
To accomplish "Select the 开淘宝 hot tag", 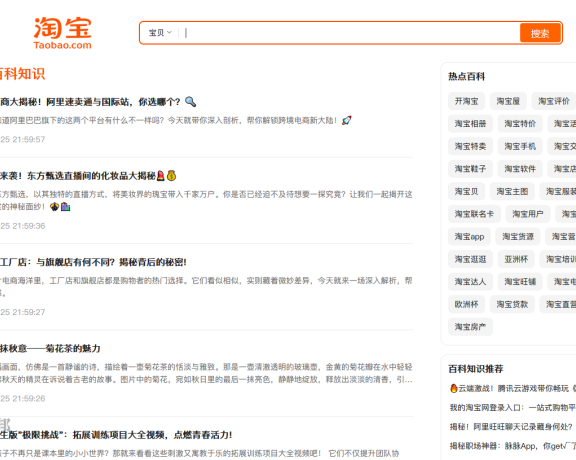I will point(466,101).
